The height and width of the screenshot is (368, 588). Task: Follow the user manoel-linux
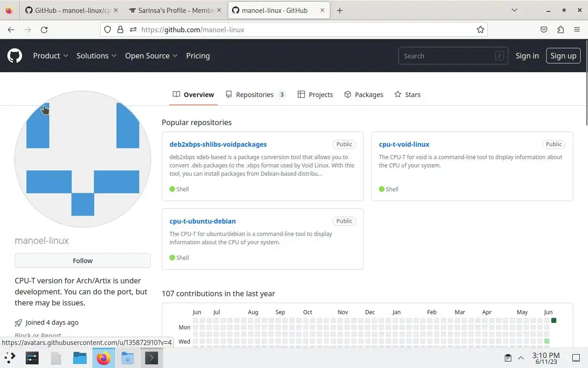83,260
